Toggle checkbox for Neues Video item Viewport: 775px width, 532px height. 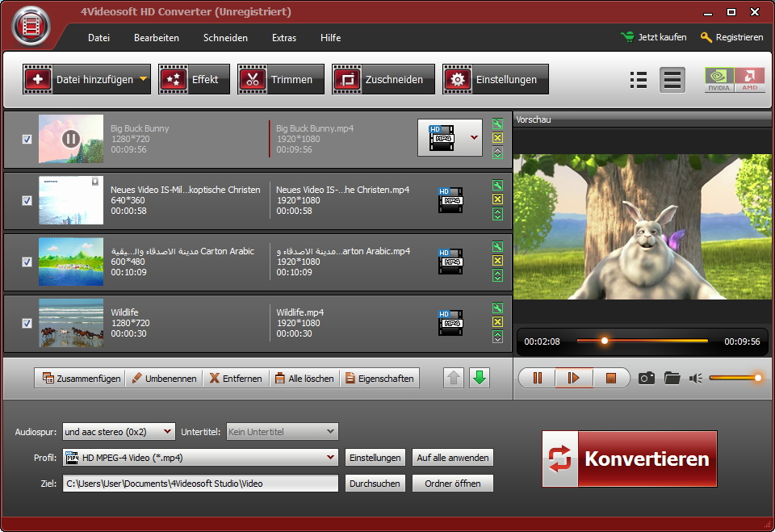(27, 200)
